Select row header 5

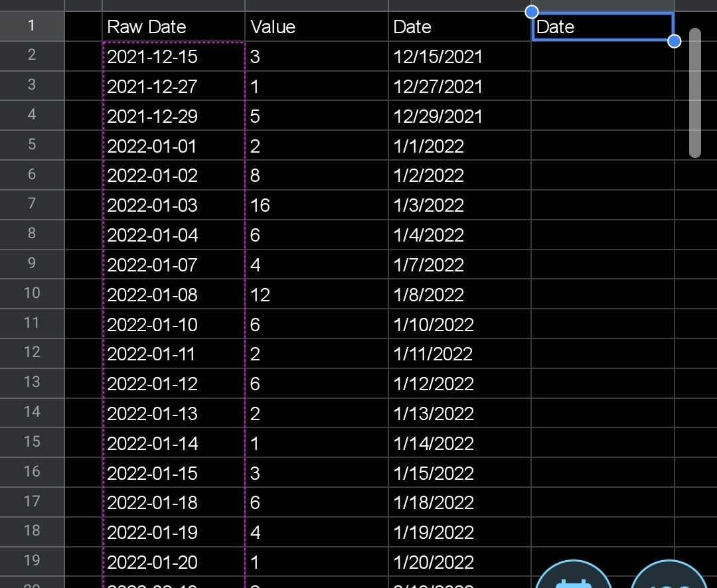point(32,145)
